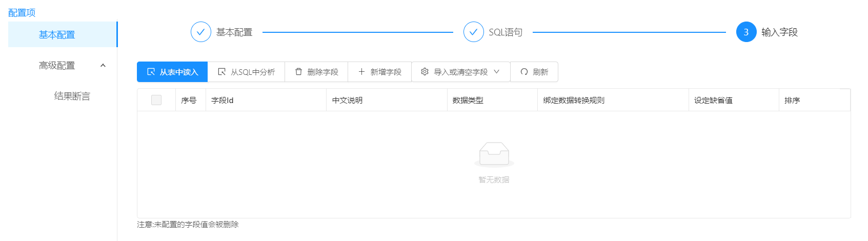Click the checkmark circle for SQL语句 step
This screenshot has width=868, height=241.
(x=473, y=32)
